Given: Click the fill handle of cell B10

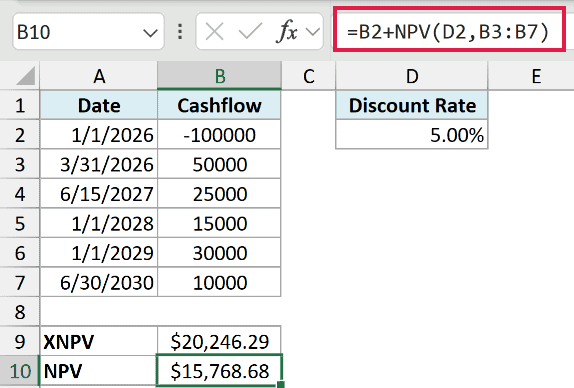Looking at the screenshot, I should click(281, 384).
